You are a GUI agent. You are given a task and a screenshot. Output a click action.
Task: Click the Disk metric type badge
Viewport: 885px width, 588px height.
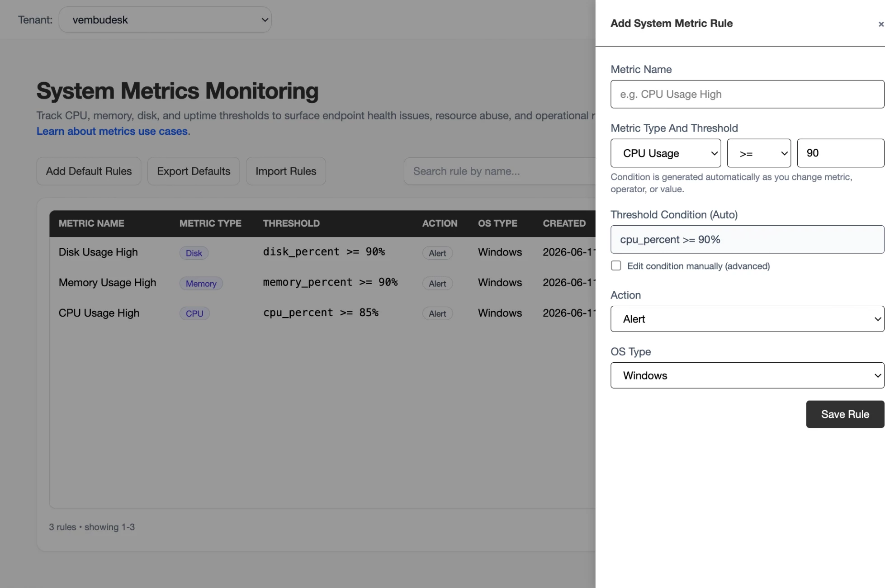194,253
